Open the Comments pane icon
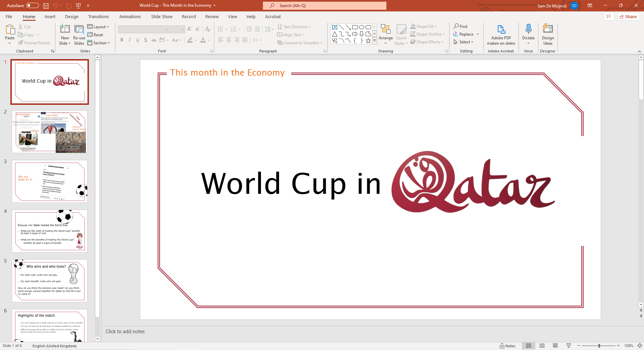 (608, 16)
